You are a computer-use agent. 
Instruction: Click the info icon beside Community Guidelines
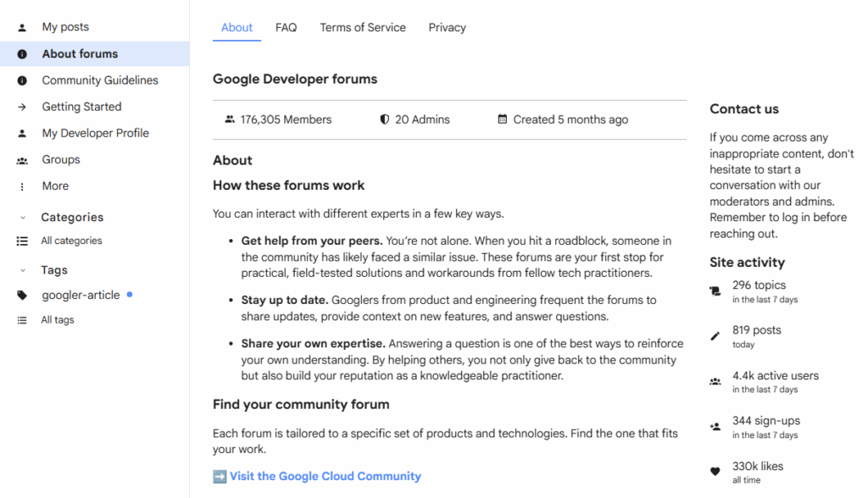22,80
